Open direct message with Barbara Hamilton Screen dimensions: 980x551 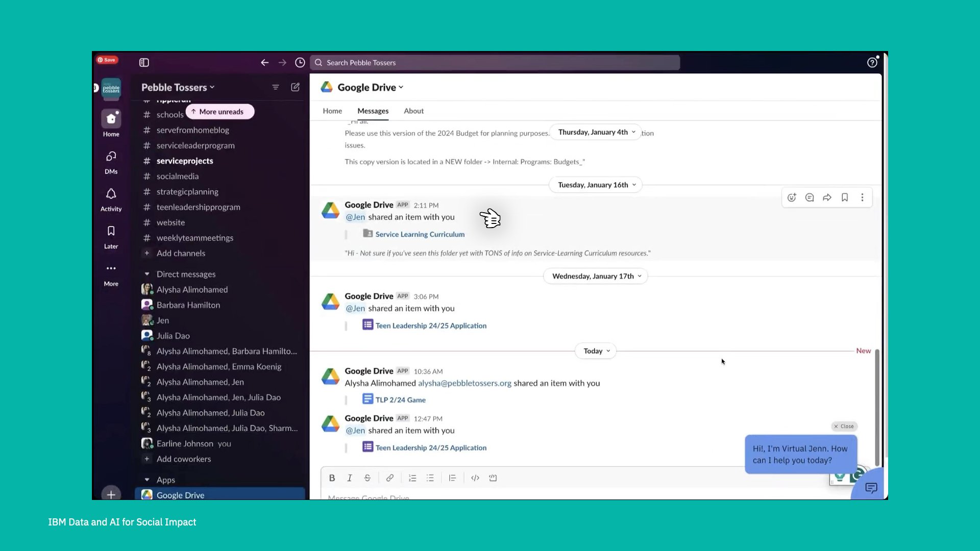(x=188, y=305)
